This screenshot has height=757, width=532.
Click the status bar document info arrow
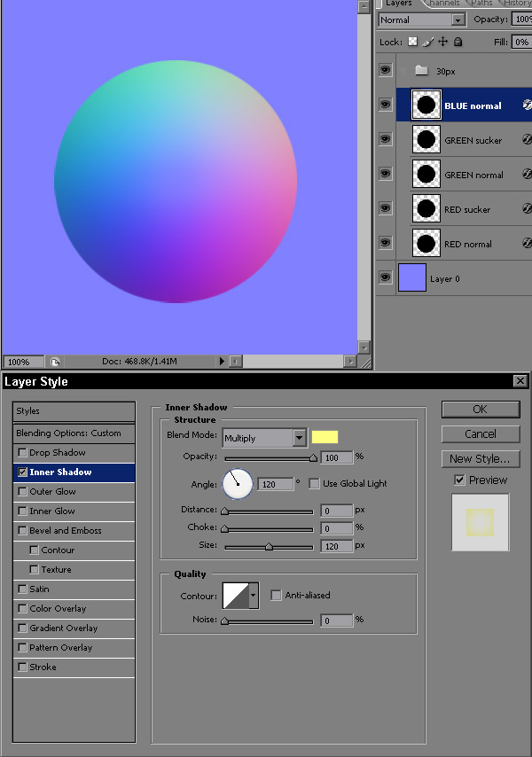(222, 362)
